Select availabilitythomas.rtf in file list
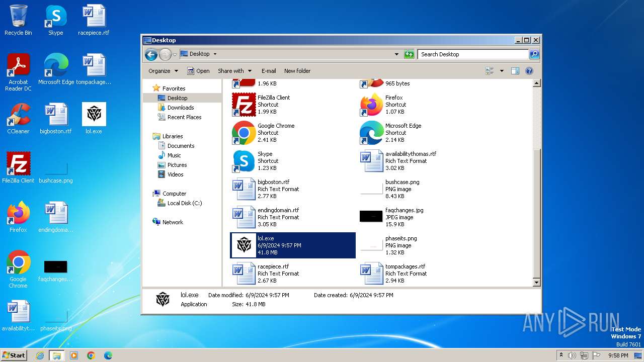Screen dimensions: 644x362 point(421,161)
